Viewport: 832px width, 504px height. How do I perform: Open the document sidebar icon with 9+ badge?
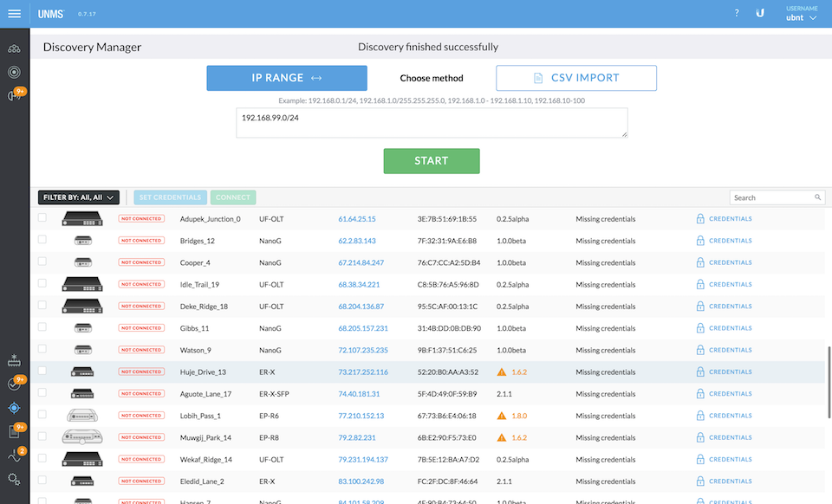[x=16, y=431]
